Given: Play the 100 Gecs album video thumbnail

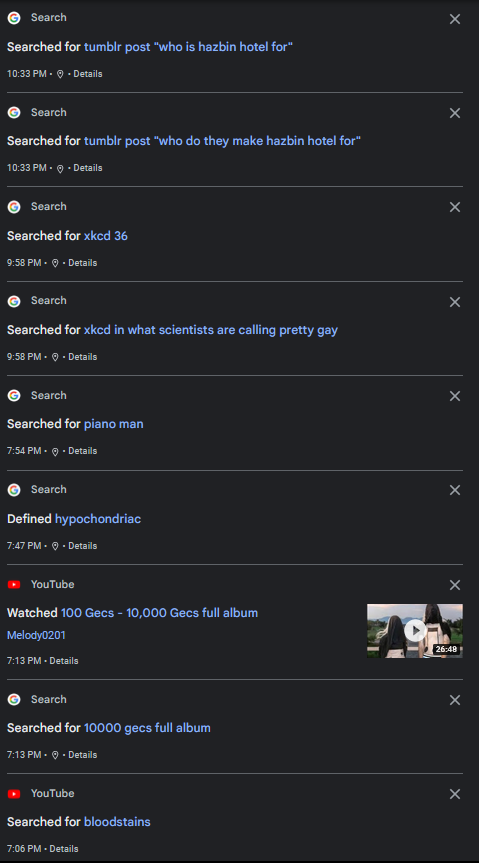Looking at the screenshot, I should click(415, 631).
